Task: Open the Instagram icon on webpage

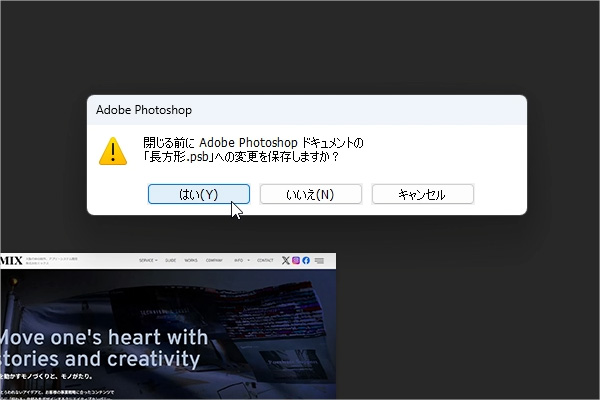Action: [296, 260]
